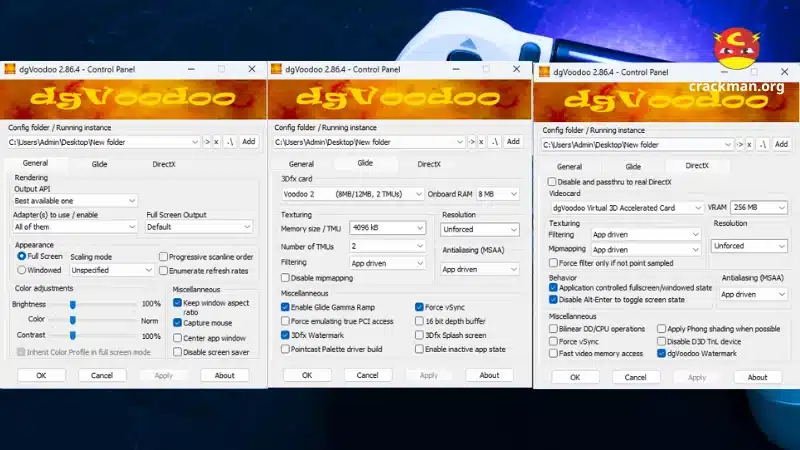Switch to the DirectX tab in the leftmost window
The image size is (800, 450).
(x=164, y=164)
